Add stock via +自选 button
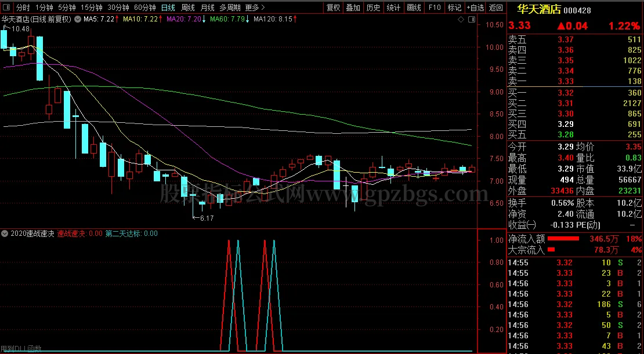This screenshot has width=644, height=354. [x=475, y=8]
